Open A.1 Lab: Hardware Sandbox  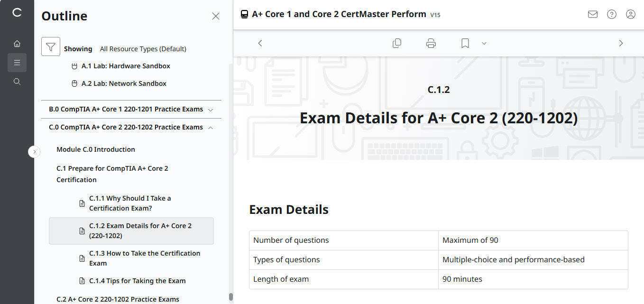click(x=125, y=66)
